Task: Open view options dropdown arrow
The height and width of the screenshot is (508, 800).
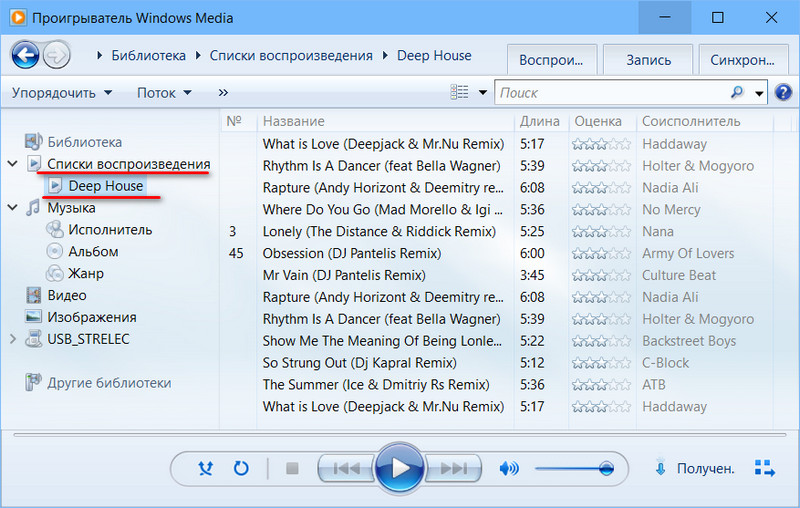Action: [482, 93]
